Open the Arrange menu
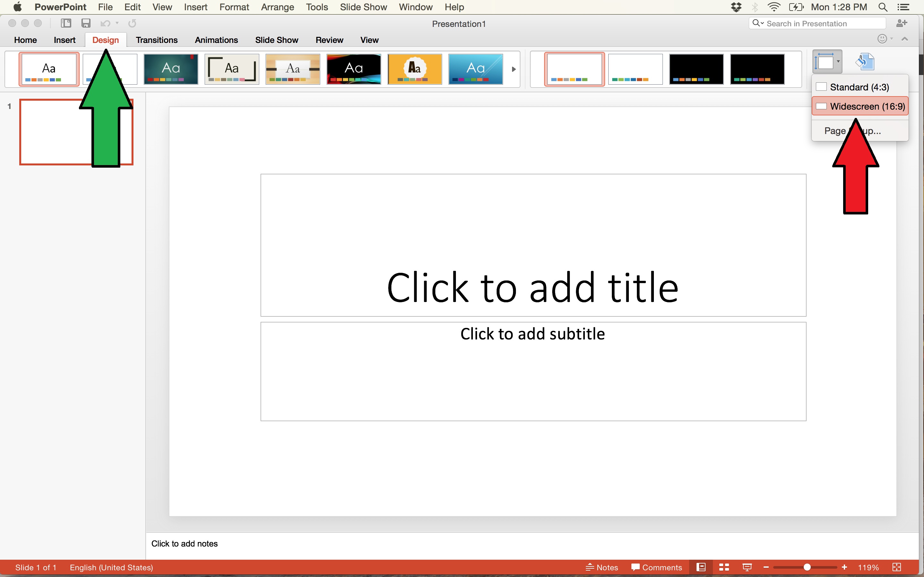This screenshot has width=924, height=577. click(277, 7)
